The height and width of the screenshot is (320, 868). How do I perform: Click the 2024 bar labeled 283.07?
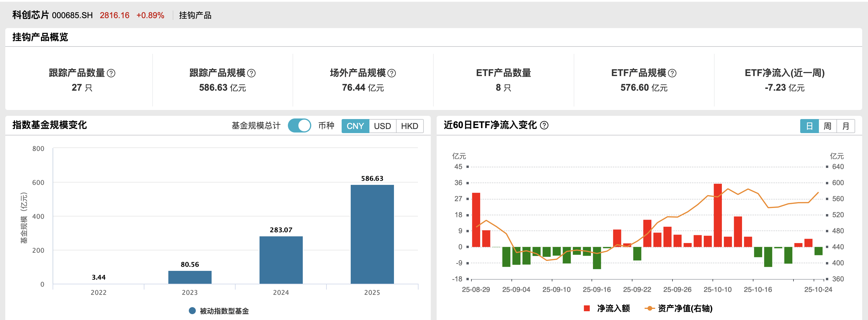(x=281, y=260)
